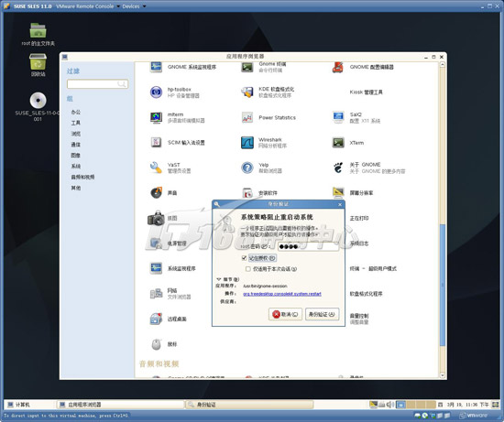The image size is (504, 422).
Task: Launch the install software icon
Action: (247, 193)
